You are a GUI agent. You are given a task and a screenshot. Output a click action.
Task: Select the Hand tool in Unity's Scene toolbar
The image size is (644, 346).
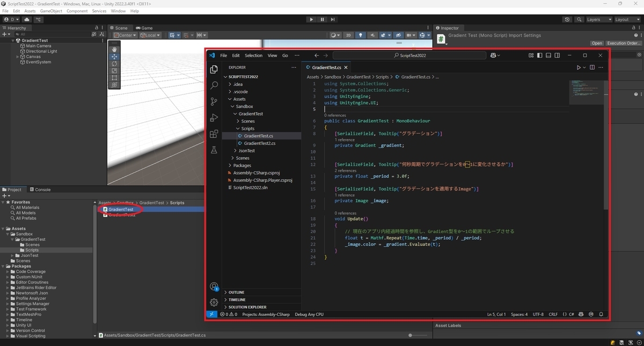point(114,49)
